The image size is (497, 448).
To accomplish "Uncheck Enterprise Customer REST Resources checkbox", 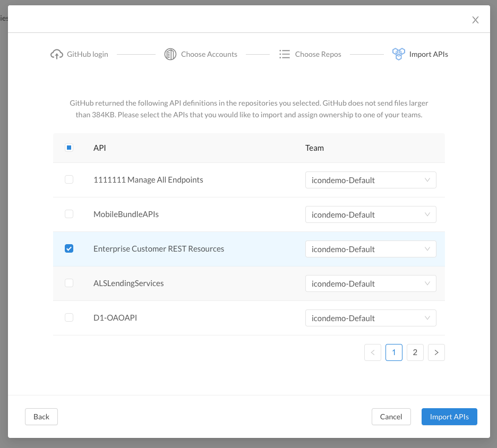I will [x=69, y=249].
